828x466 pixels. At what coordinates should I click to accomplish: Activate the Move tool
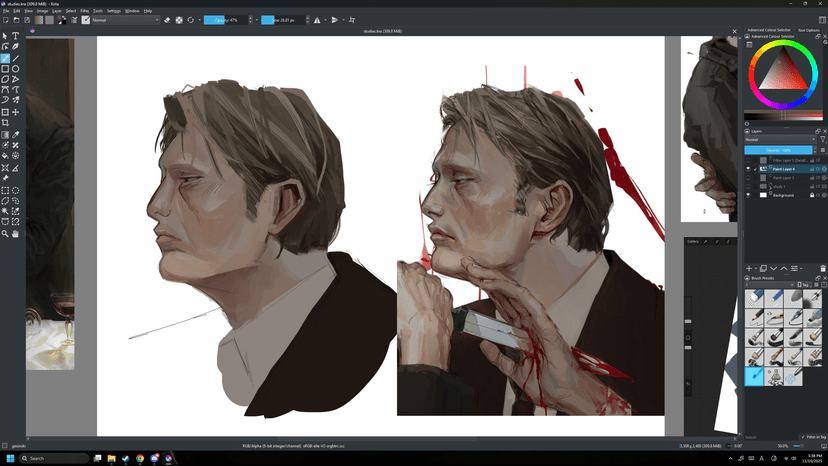click(16, 112)
